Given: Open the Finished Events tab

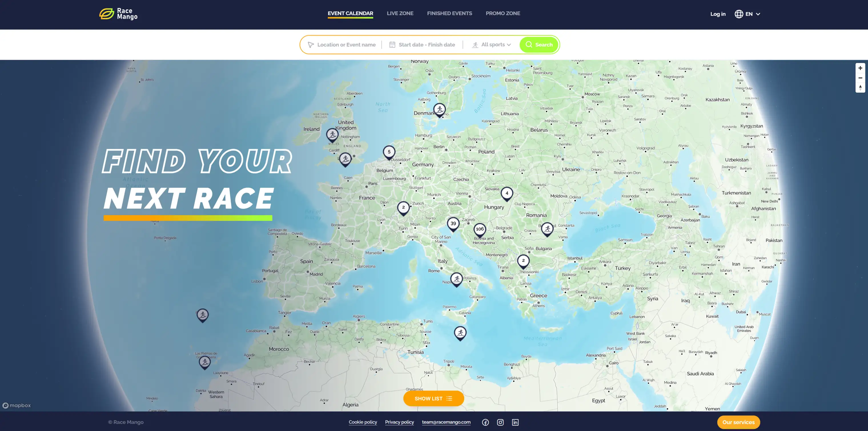Looking at the screenshot, I should [x=449, y=13].
